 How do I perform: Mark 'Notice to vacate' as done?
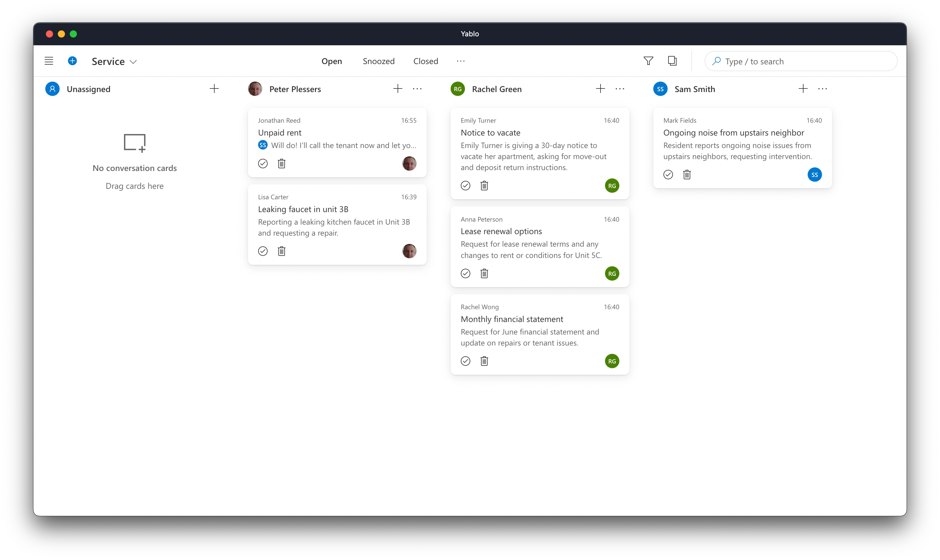465,186
